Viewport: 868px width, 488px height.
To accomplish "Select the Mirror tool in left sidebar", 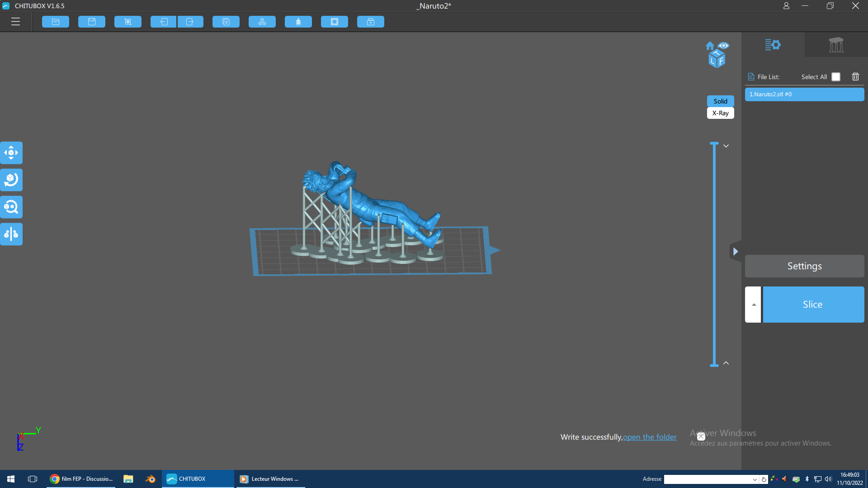I will click(11, 234).
